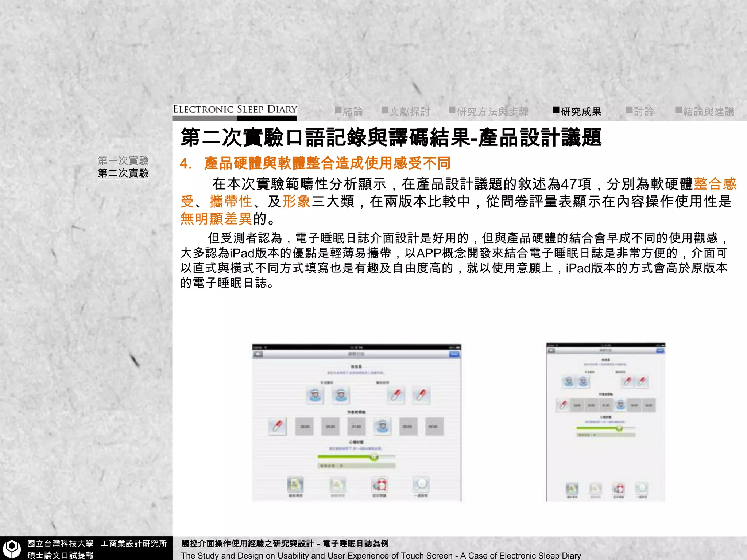Select 第一次實驗 in the side navigation

pos(123,160)
